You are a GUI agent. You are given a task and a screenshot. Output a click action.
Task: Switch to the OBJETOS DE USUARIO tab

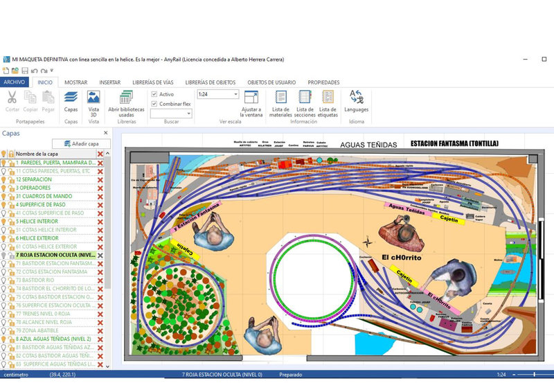[271, 82]
